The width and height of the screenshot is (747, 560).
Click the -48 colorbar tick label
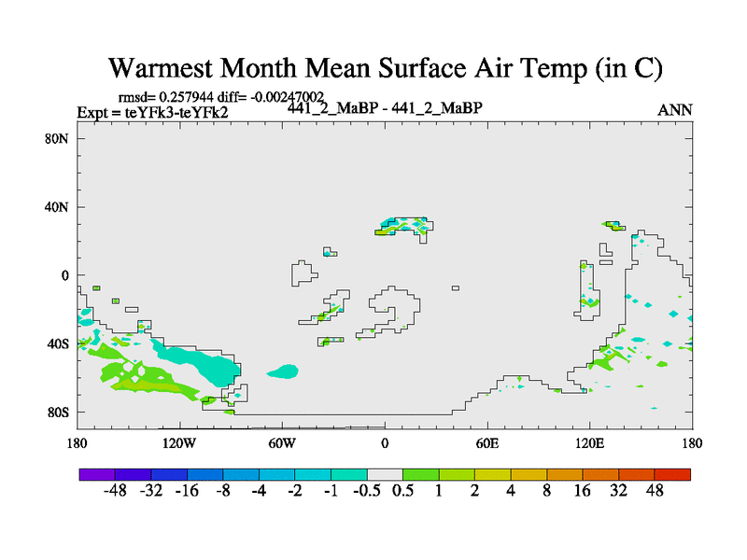115,492
